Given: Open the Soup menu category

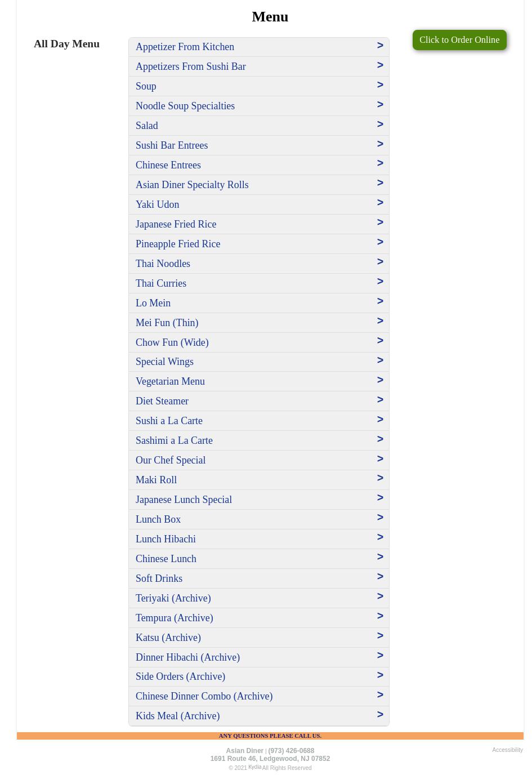Looking at the screenshot, I should click(146, 86).
